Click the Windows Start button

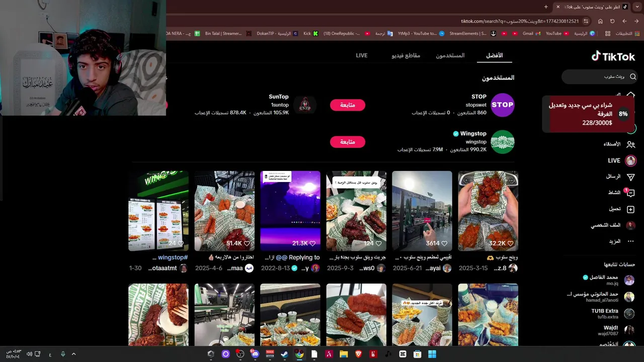pyautogui.click(x=432, y=354)
